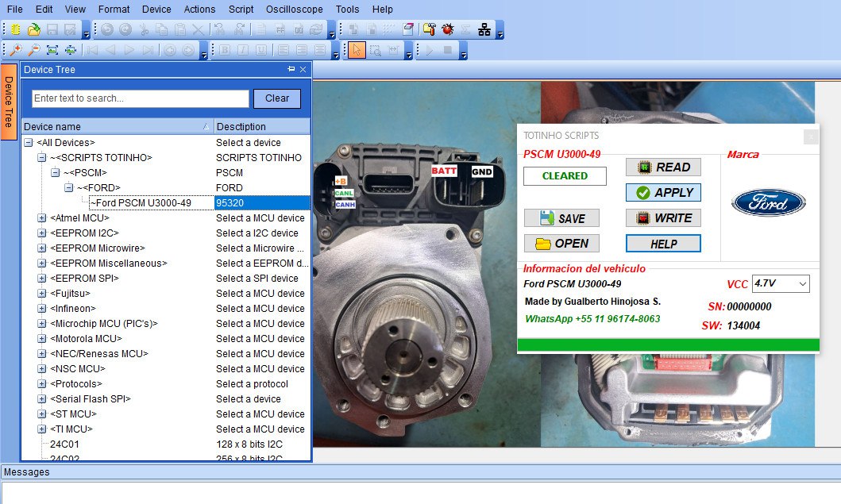Open the Oscilloscope menu
Image resolution: width=841 pixels, height=504 pixels.
(x=295, y=10)
